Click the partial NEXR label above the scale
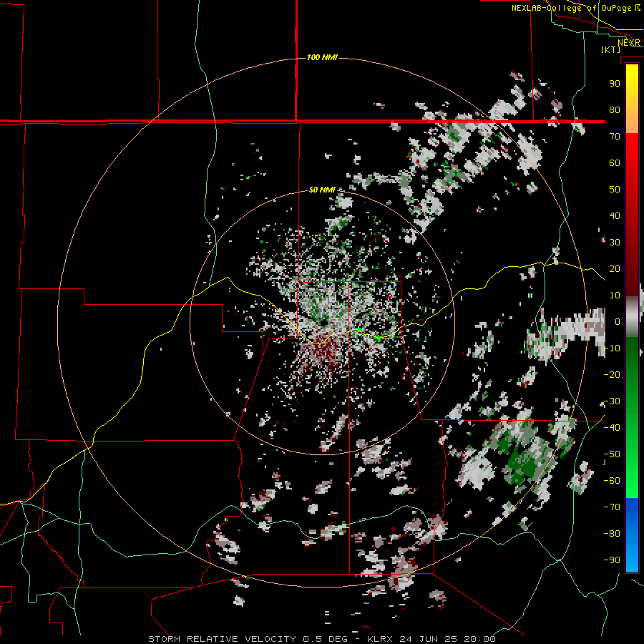 (629, 43)
